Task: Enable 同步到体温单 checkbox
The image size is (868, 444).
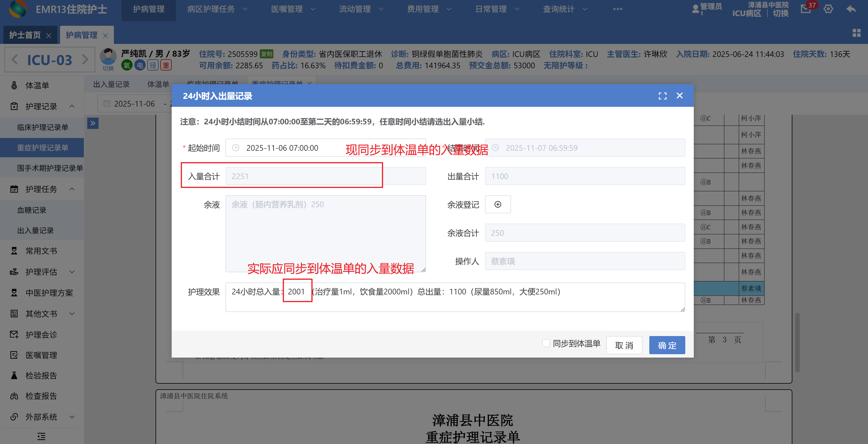Action: click(x=546, y=343)
